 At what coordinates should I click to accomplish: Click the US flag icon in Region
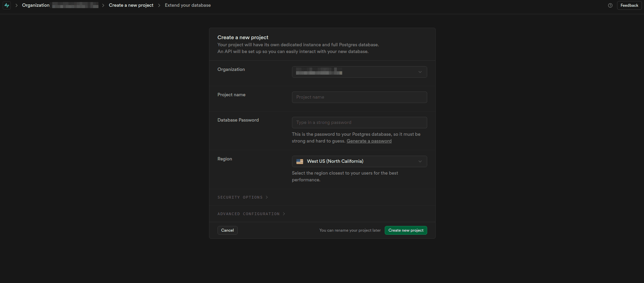(300, 161)
